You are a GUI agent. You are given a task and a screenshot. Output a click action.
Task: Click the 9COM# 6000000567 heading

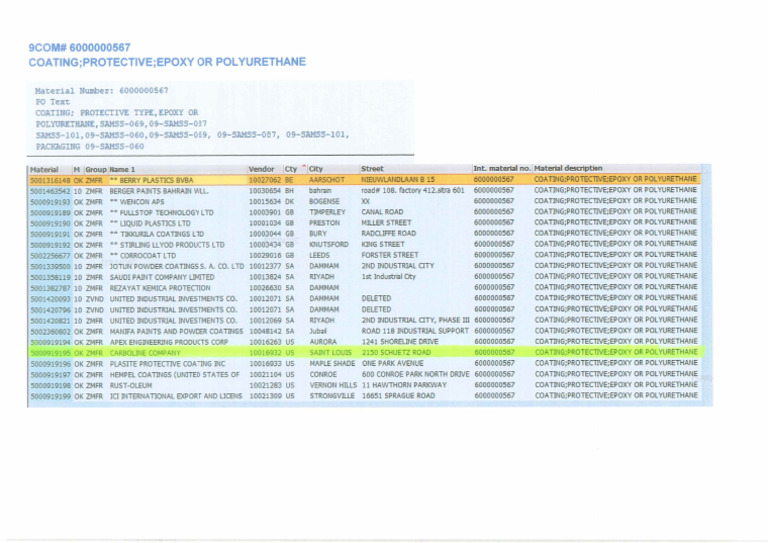click(x=79, y=48)
